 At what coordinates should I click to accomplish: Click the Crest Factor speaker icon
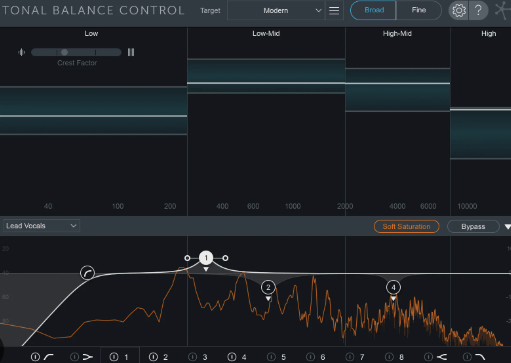22,52
